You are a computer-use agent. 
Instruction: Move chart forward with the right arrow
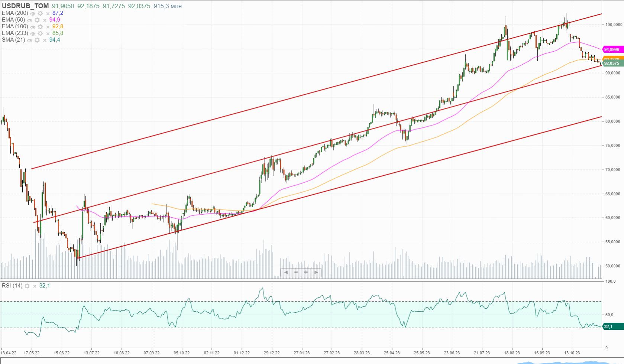pyautogui.click(x=316, y=272)
